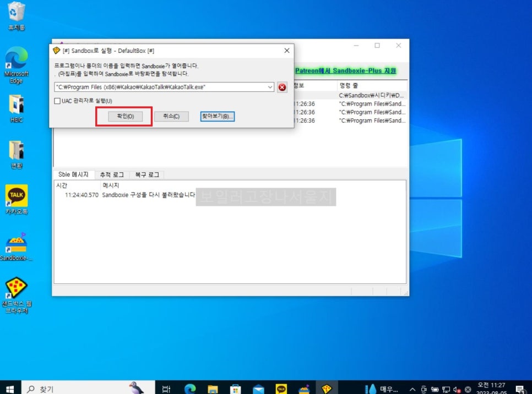Click the 확인(O) confirm button
The image size is (532, 394).
point(125,116)
